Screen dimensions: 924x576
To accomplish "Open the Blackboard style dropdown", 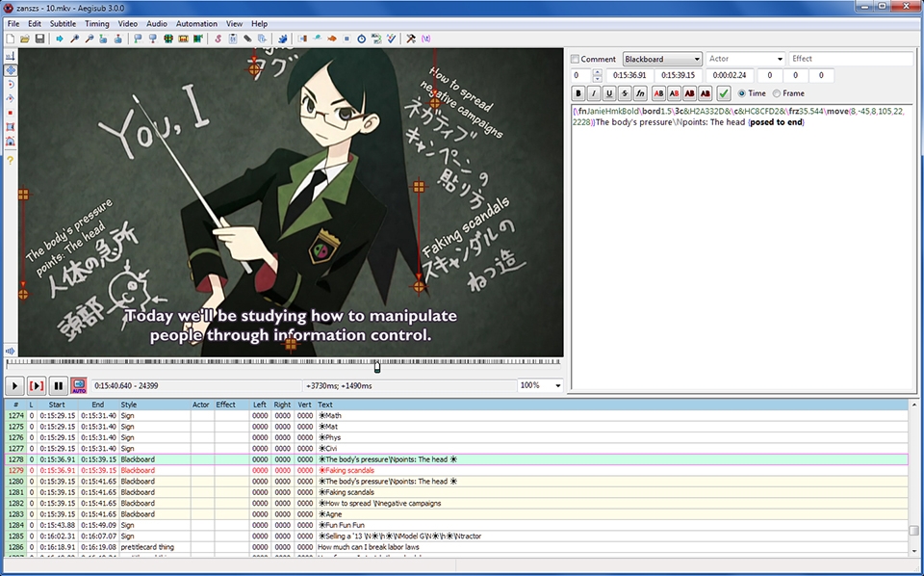I will (662, 59).
